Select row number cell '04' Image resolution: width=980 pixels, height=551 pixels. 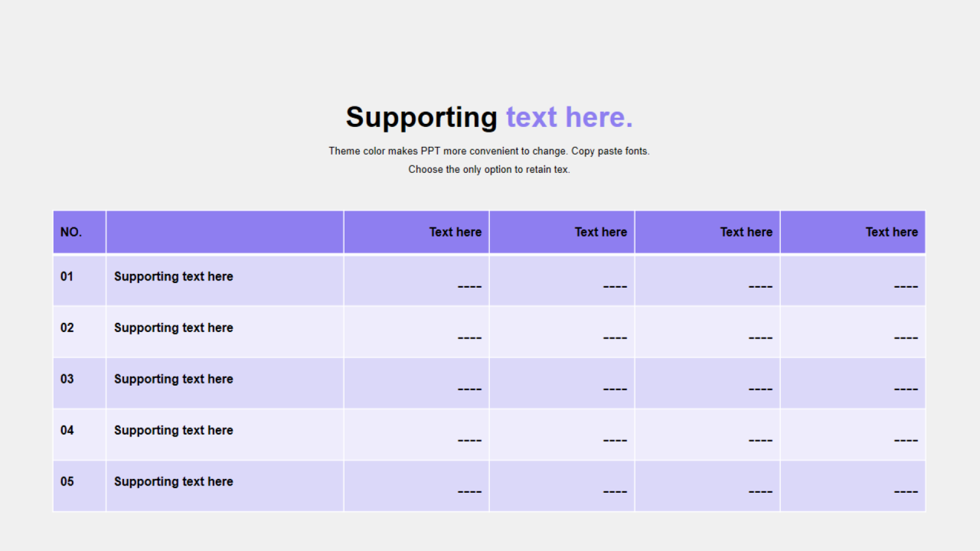80,434
